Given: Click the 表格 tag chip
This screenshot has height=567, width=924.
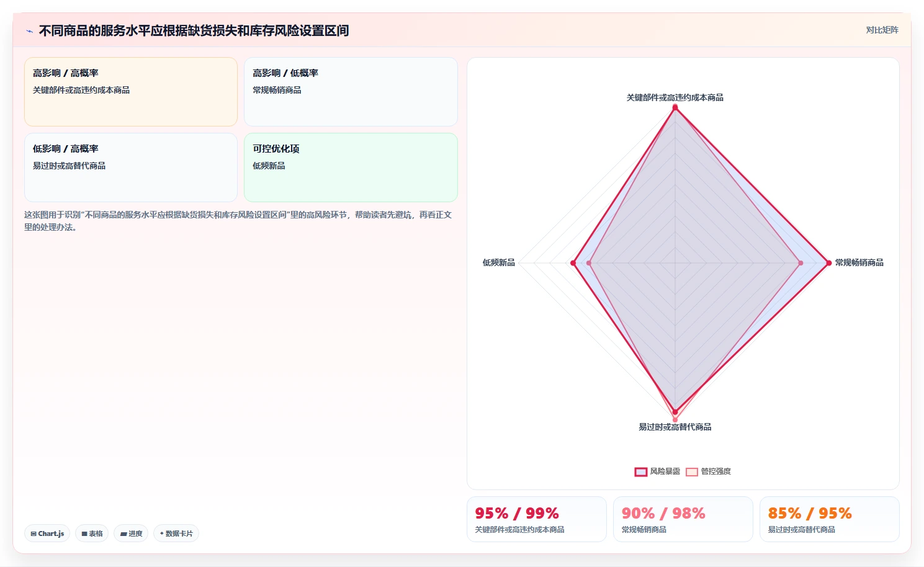Looking at the screenshot, I should 92,534.
